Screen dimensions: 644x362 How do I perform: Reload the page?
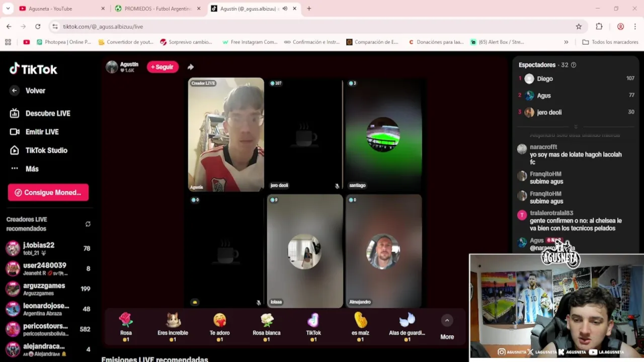click(38, 27)
